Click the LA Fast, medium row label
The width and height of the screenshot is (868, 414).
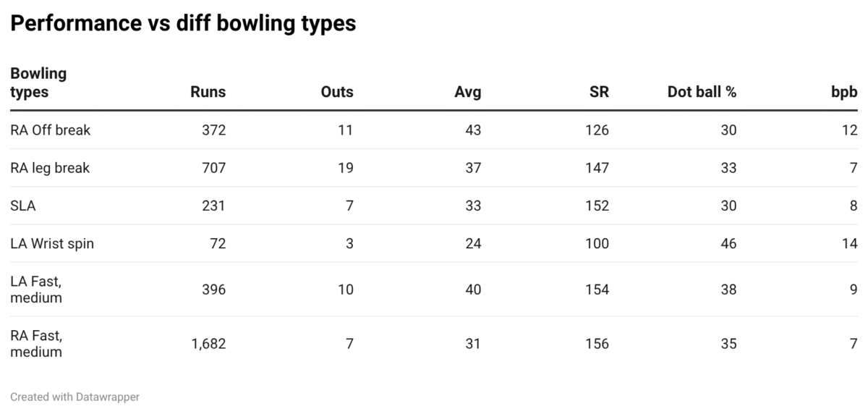point(36,290)
